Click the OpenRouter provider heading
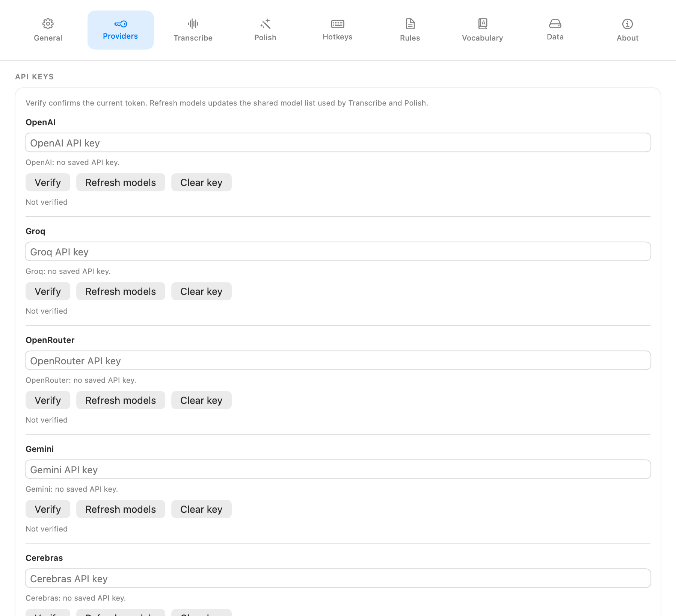This screenshot has height=616, width=676. pyautogui.click(x=50, y=340)
